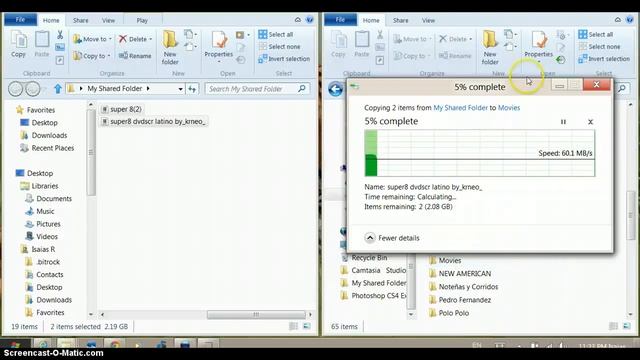This screenshot has height=360, width=640.
Task: Select Videos library
Action: point(42,237)
